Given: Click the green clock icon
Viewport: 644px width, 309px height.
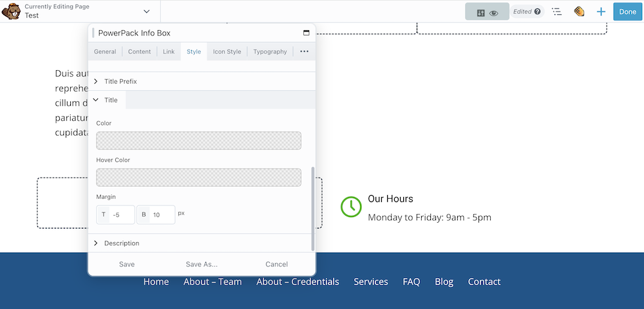Looking at the screenshot, I should [351, 206].
